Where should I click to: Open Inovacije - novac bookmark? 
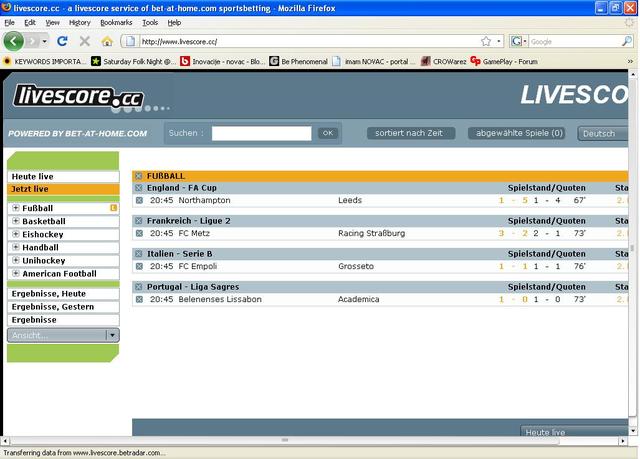coord(223,62)
